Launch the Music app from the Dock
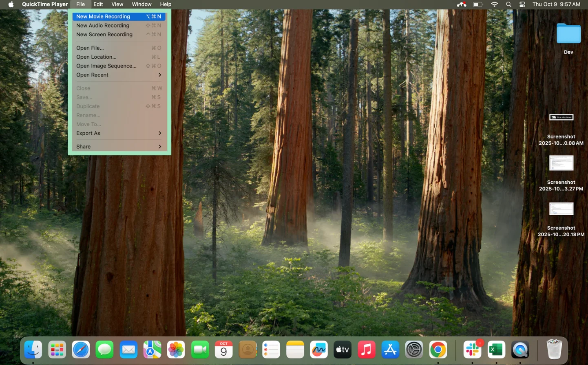 [x=366, y=349]
